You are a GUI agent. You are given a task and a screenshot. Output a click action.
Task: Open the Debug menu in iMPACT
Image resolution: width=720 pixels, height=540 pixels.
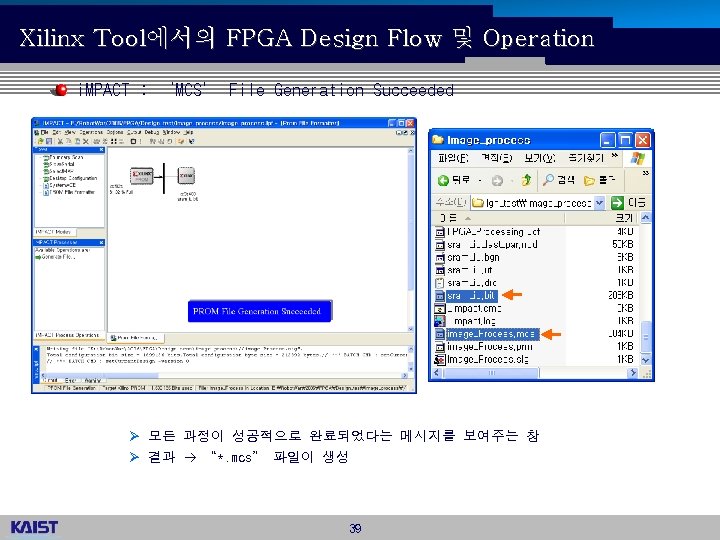152,132
